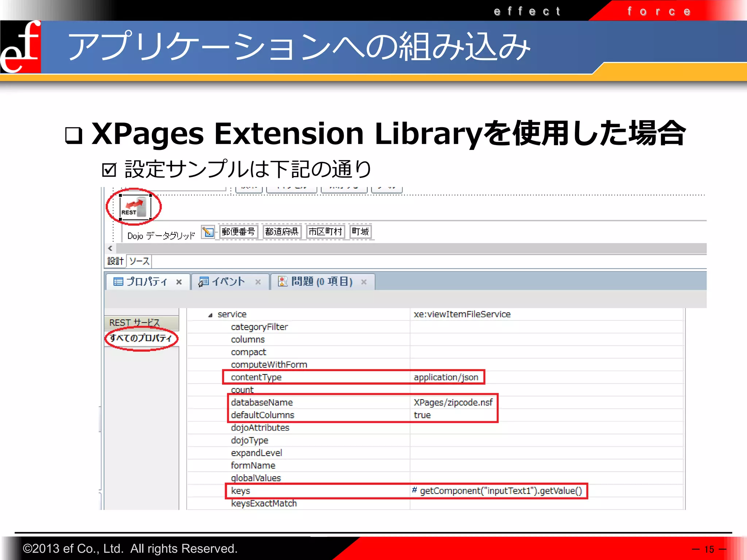Select the columns property row

click(435, 339)
